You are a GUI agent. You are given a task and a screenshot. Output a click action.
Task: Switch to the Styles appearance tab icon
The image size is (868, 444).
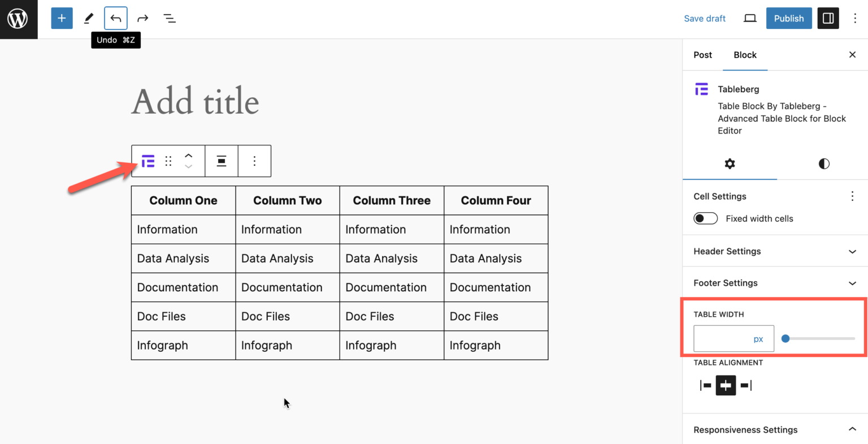coord(823,163)
